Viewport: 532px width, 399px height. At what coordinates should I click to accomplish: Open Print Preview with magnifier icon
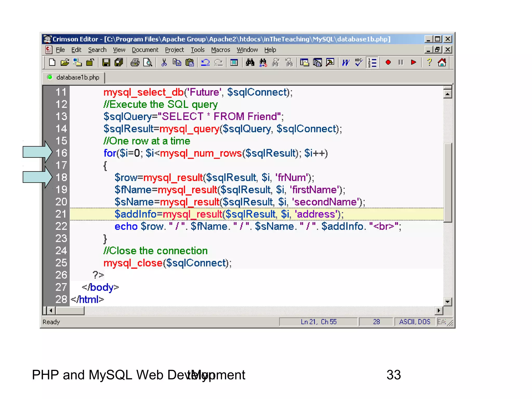(x=148, y=63)
